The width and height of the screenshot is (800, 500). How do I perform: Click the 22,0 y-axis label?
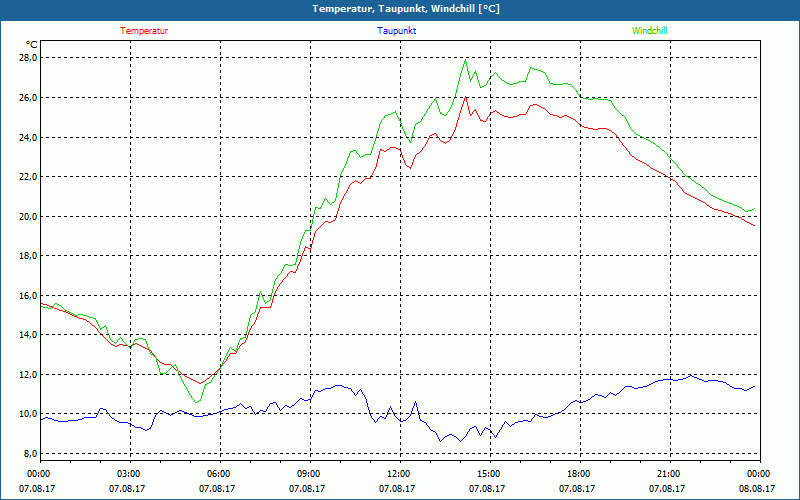pyautogui.click(x=29, y=177)
